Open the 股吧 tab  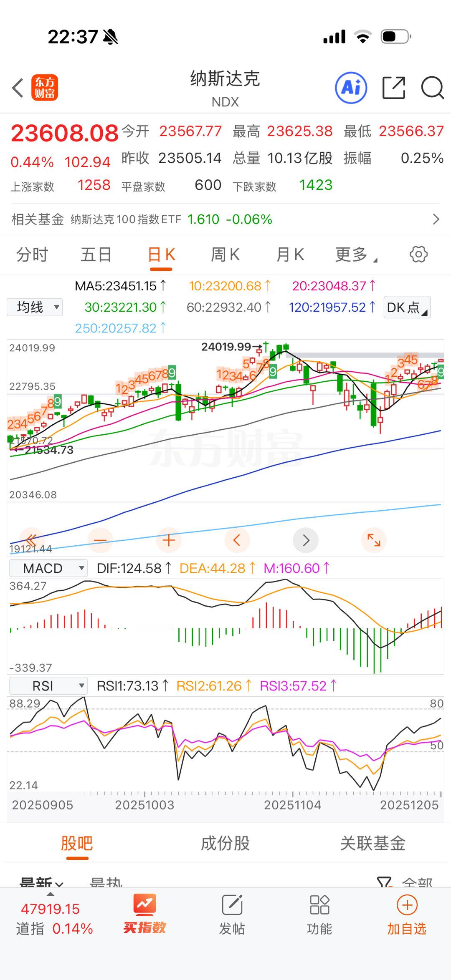[77, 843]
